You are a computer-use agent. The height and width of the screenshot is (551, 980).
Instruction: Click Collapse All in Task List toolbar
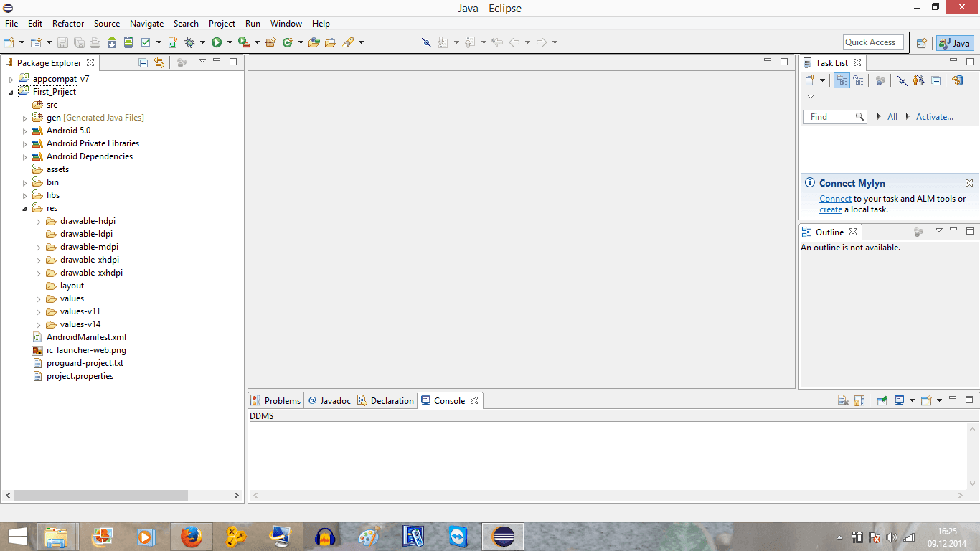click(x=936, y=80)
